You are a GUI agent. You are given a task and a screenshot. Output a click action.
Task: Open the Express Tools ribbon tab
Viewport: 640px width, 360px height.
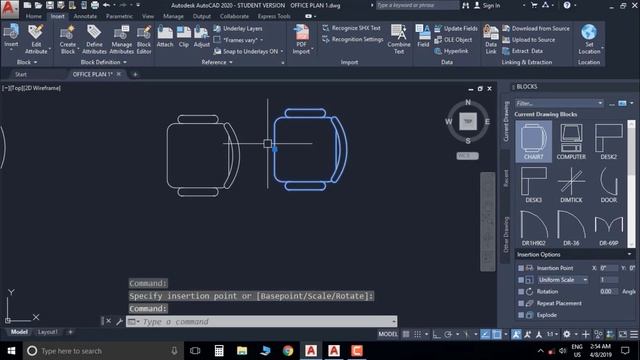(x=274, y=16)
